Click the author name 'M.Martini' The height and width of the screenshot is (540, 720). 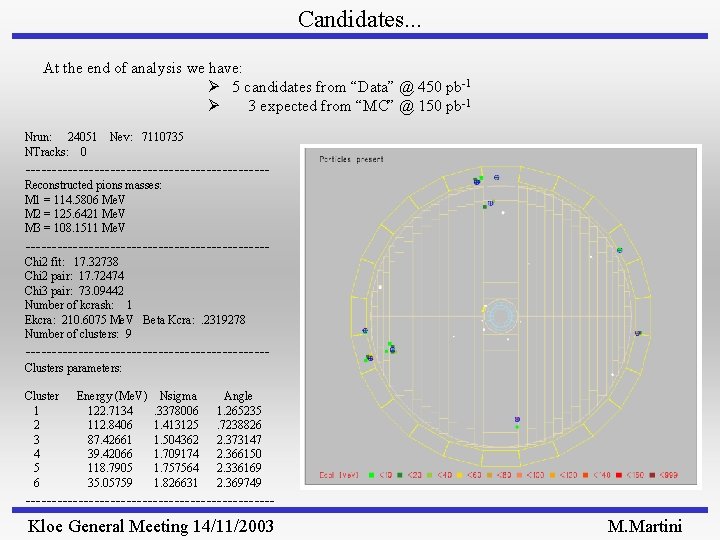tap(645, 526)
